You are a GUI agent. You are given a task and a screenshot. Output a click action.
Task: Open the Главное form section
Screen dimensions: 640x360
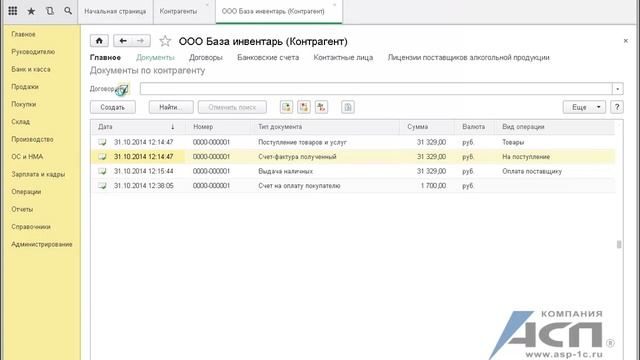[105, 58]
